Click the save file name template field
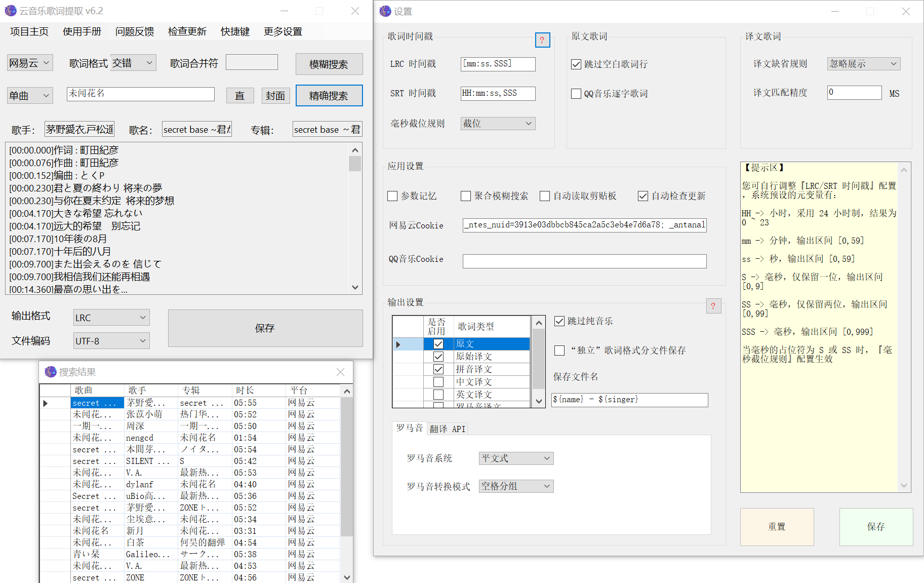The width and height of the screenshot is (924, 583). point(630,400)
